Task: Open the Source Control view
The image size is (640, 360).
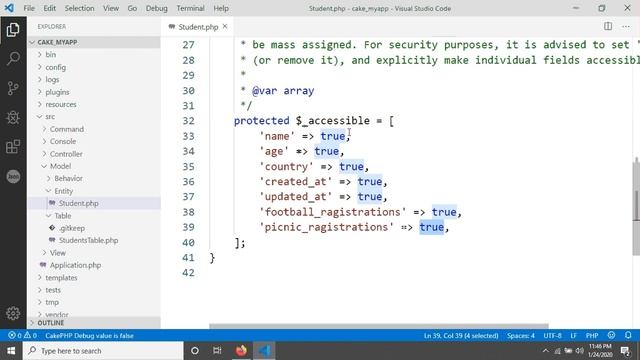Action: (x=13, y=88)
